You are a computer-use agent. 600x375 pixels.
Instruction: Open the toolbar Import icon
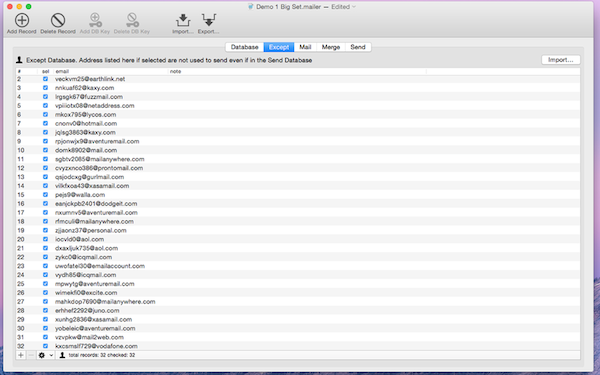pos(183,20)
